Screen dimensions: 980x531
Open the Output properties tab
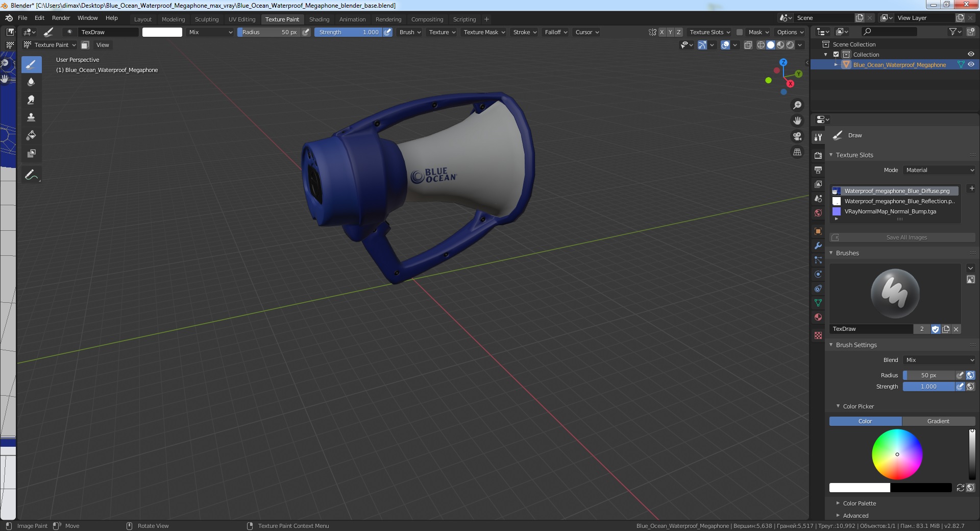click(818, 170)
